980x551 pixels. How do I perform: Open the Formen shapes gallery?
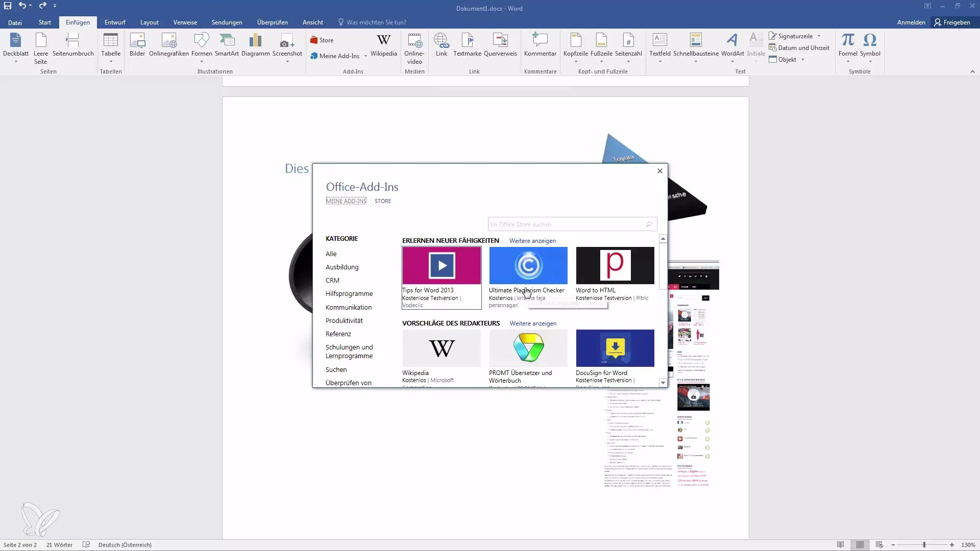click(x=202, y=47)
